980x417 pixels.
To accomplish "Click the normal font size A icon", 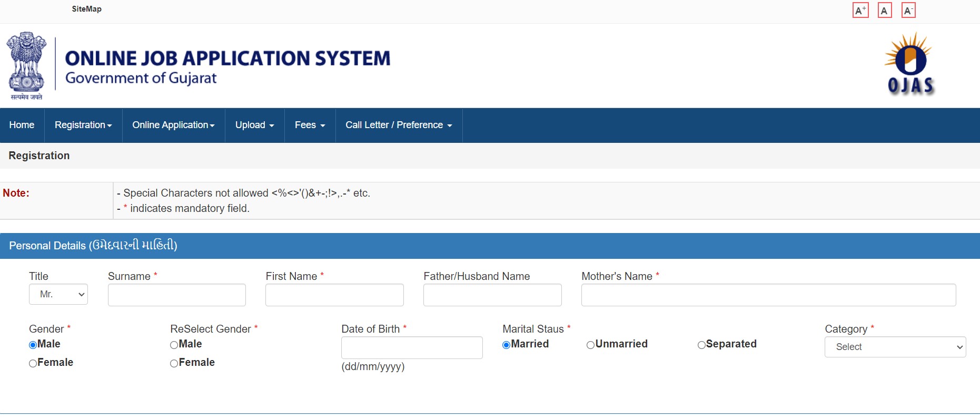I will 885,11.
